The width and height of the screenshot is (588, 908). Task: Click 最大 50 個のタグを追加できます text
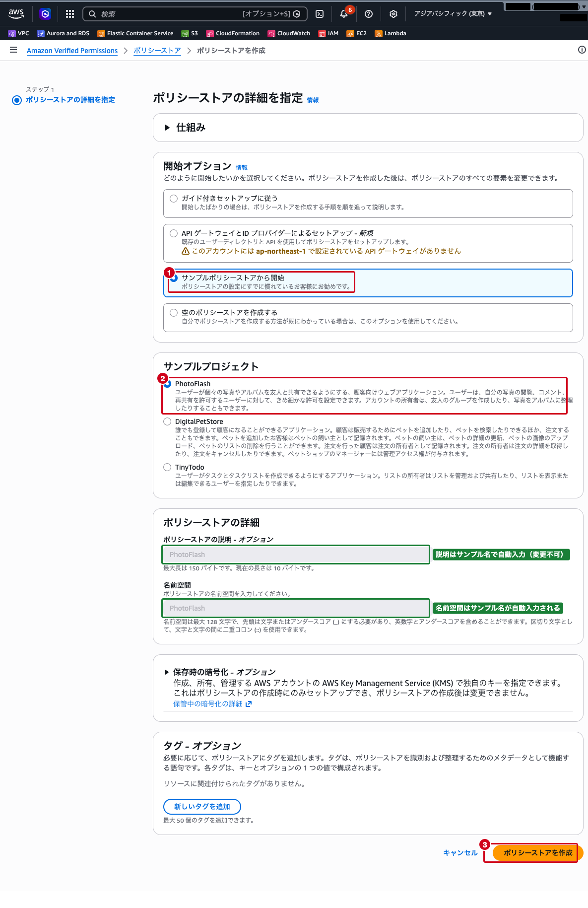click(x=210, y=821)
